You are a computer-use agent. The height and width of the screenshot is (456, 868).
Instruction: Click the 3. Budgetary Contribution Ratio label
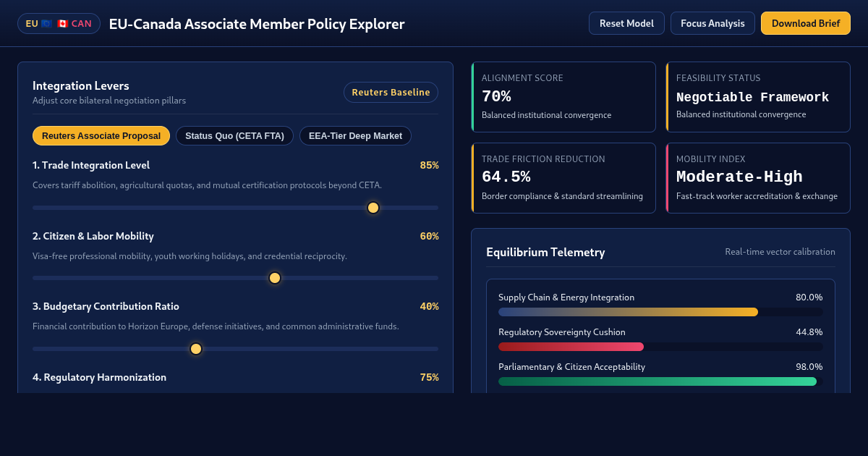pos(106,306)
